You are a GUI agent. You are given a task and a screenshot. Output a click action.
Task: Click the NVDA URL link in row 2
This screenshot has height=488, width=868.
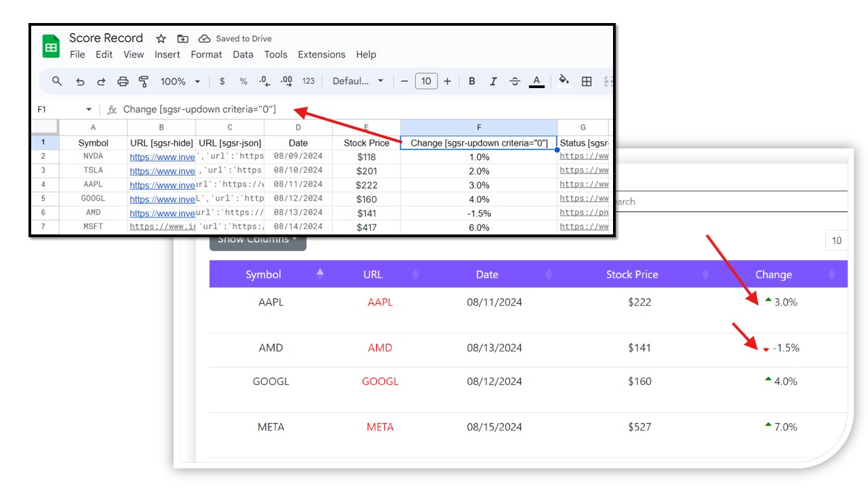coord(162,157)
